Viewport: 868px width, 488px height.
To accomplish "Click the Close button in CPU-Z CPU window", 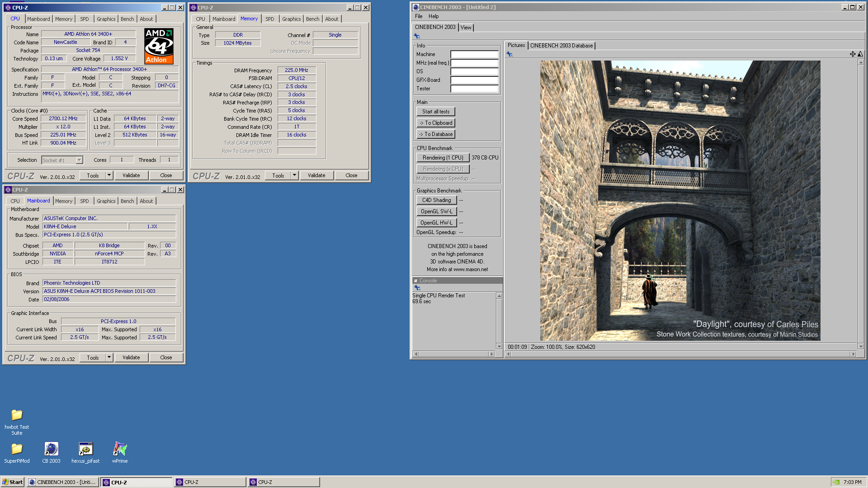I will tap(166, 175).
